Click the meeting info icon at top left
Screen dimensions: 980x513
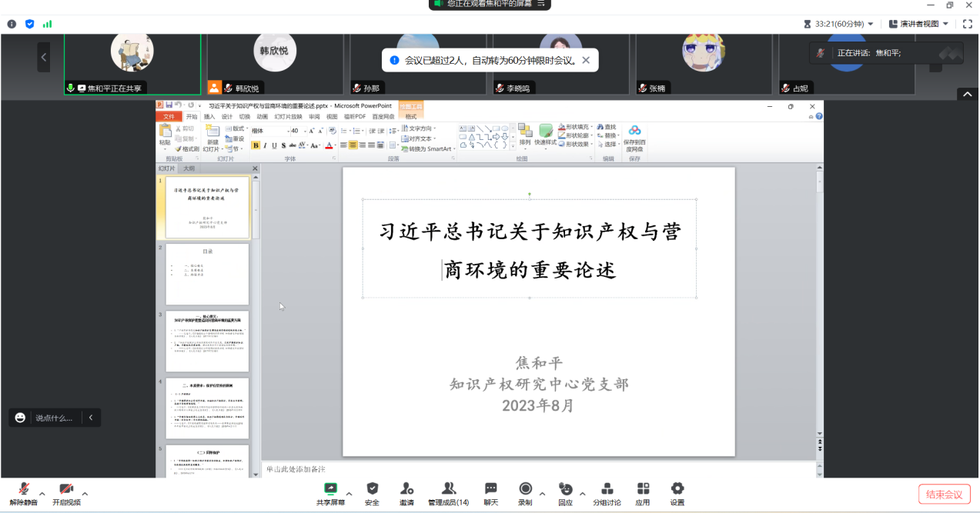point(12,24)
